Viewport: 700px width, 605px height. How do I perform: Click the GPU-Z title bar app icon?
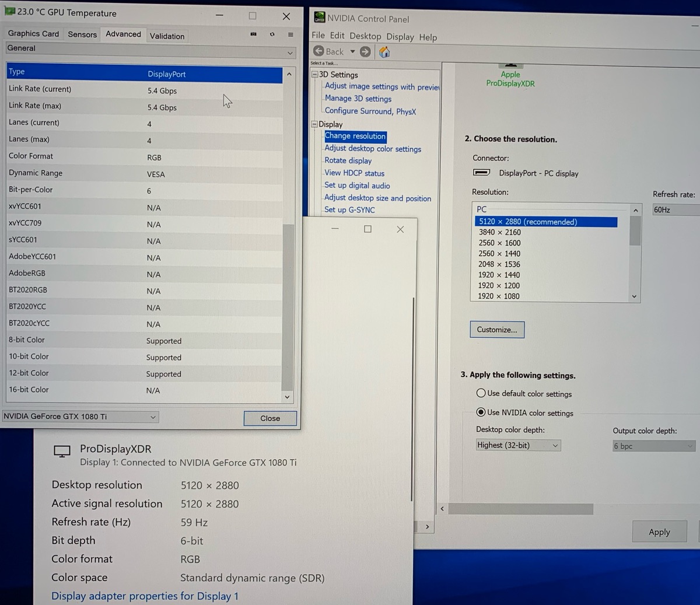[x=10, y=12]
